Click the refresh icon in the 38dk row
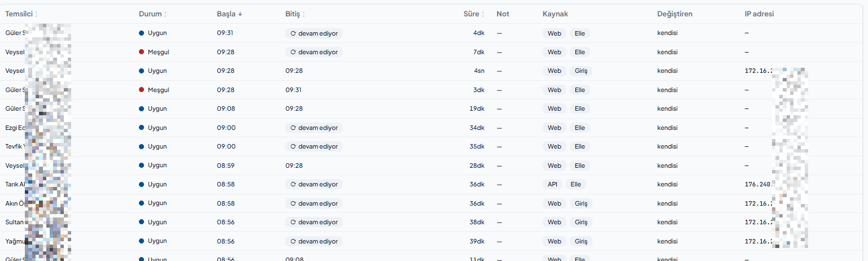 point(293,223)
